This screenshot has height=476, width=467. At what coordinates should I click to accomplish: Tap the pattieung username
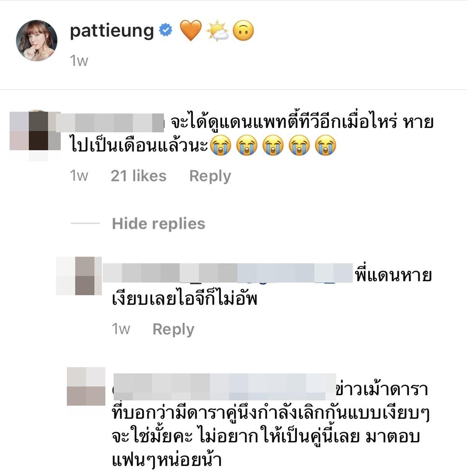(112, 31)
